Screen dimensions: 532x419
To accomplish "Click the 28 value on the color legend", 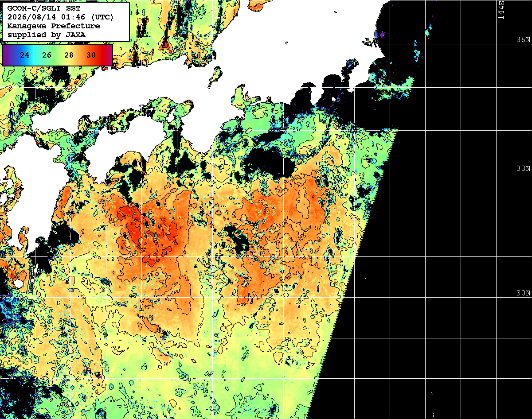I will point(69,55).
